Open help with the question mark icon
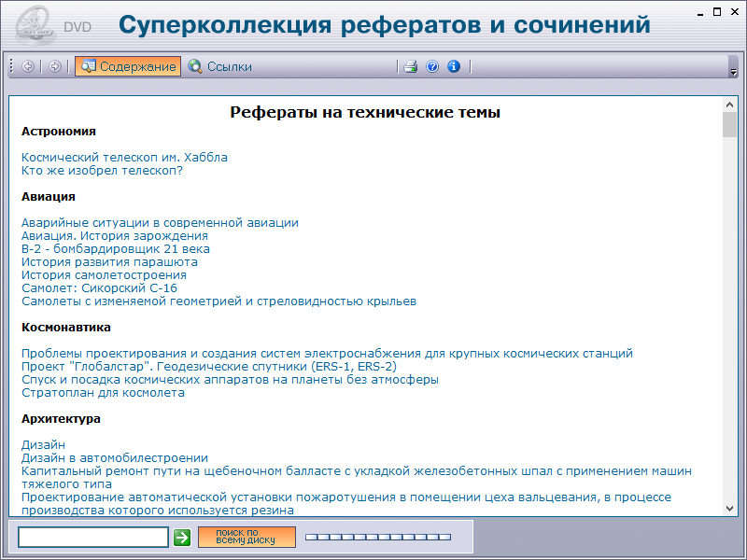Screen dimensions: 747x560 pos(432,66)
